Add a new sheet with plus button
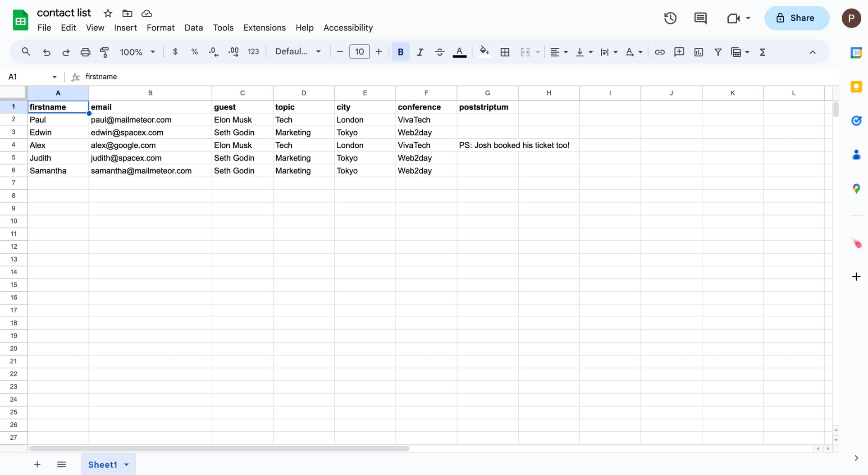The image size is (868, 475). pos(37,464)
